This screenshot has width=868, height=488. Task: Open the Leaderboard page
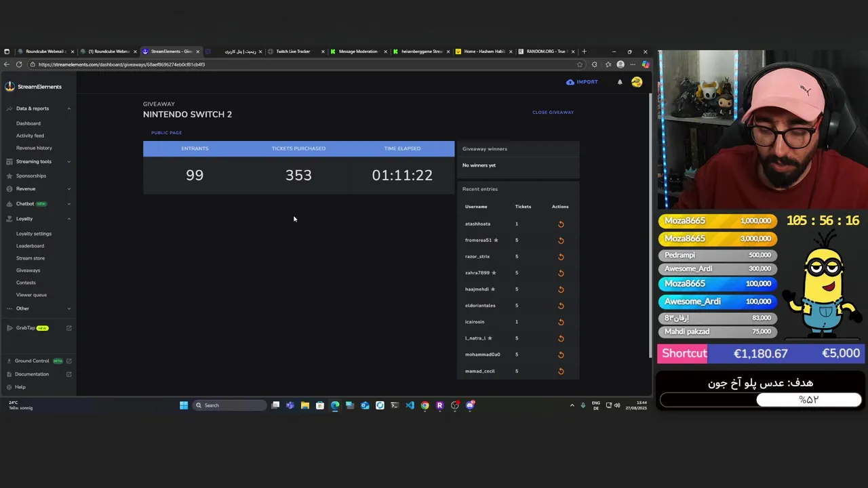point(30,246)
